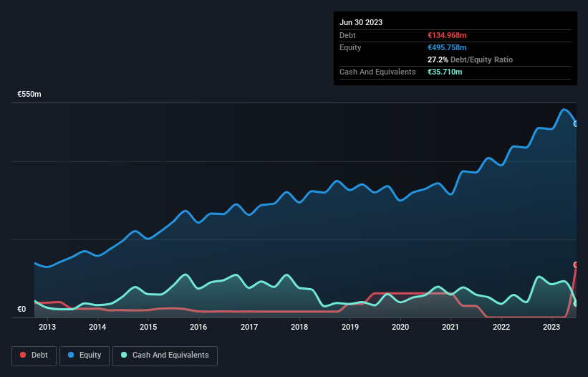Click the 2019 x-axis label

click(x=350, y=327)
